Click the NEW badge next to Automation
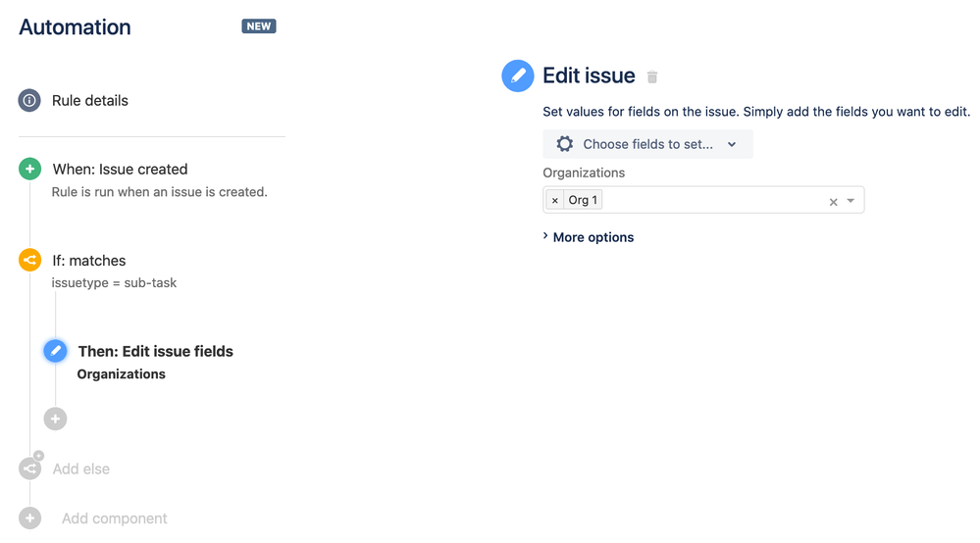This screenshot has height=543, width=980. (x=259, y=26)
